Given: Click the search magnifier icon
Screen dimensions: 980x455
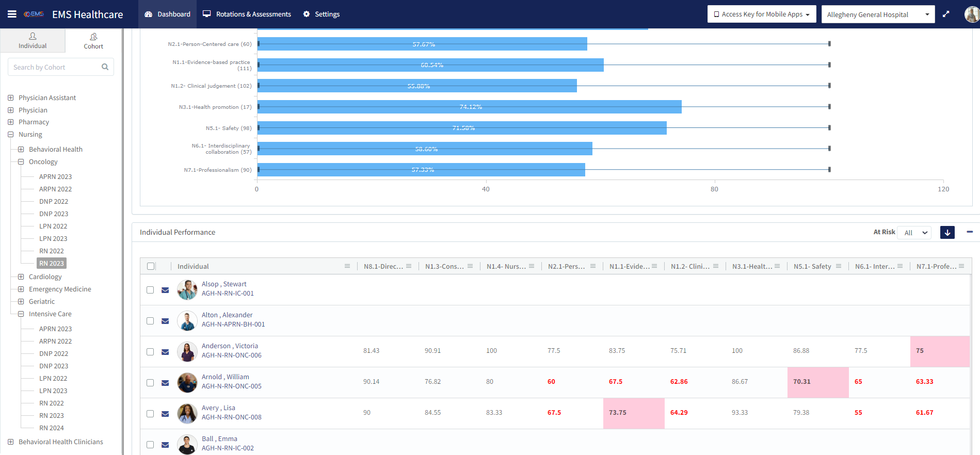Looking at the screenshot, I should [x=105, y=67].
